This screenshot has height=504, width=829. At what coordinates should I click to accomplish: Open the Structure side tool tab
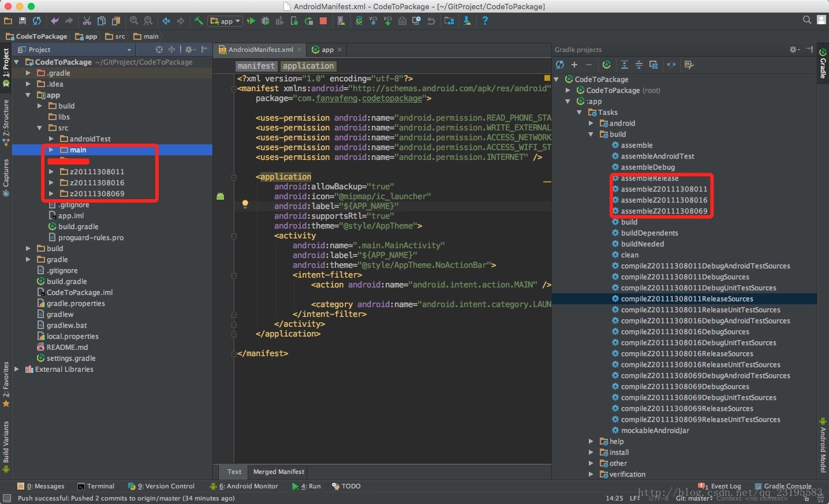[6, 122]
